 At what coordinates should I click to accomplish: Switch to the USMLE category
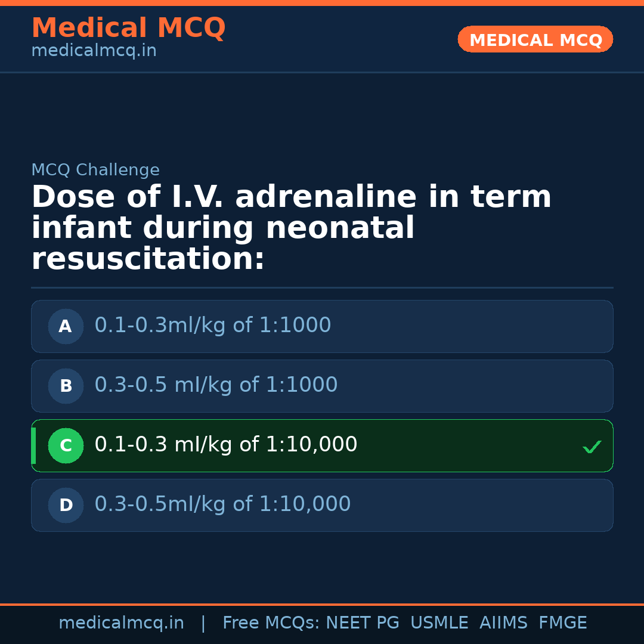pyautogui.click(x=439, y=623)
